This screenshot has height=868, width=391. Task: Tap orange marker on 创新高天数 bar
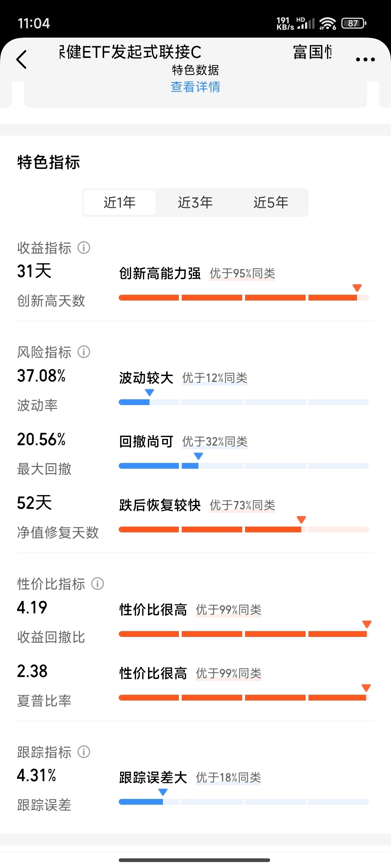(x=357, y=288)
